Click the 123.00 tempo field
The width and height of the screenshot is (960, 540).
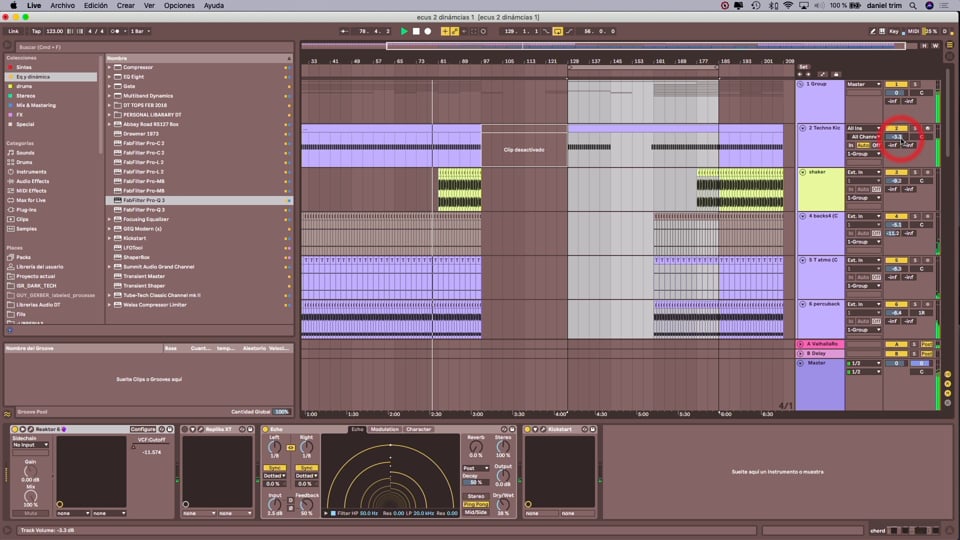click(54, 31)
